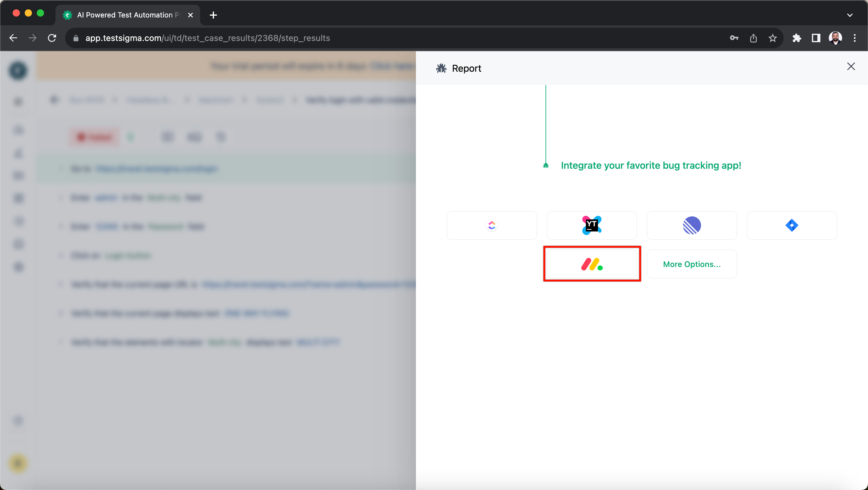
Task: Go back to previous page
Action: 14,38
